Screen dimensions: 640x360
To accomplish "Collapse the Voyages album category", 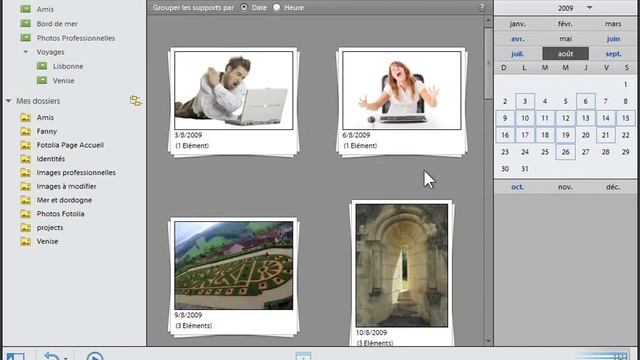I will pyautogui.click(x=26, y=52).
